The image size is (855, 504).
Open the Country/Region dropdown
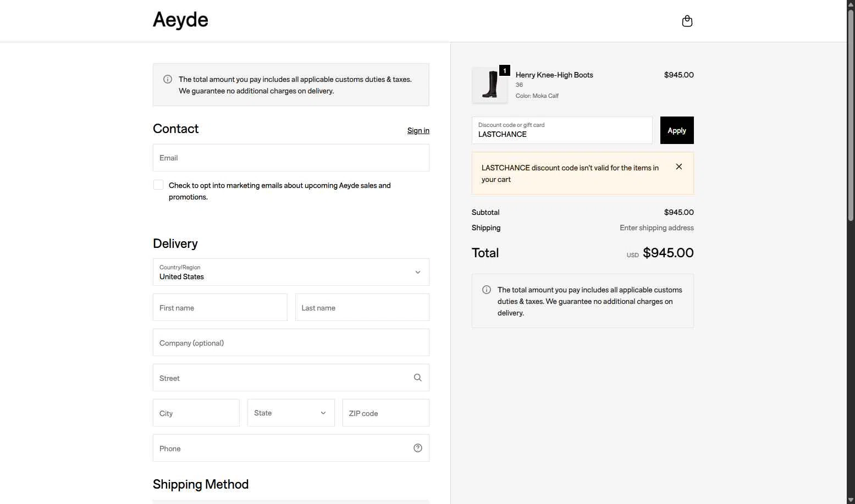click(291, 272)
